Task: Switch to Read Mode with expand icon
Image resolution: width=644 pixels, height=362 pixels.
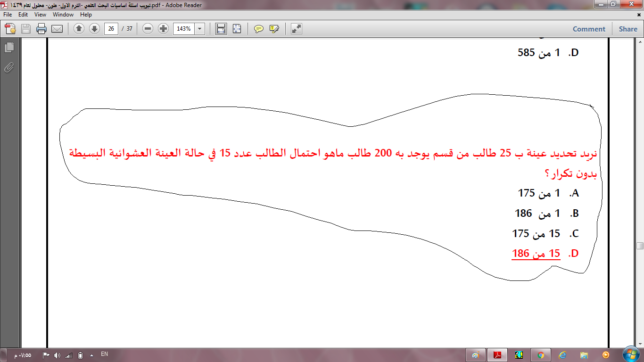Action: click(x=296, y=29)
